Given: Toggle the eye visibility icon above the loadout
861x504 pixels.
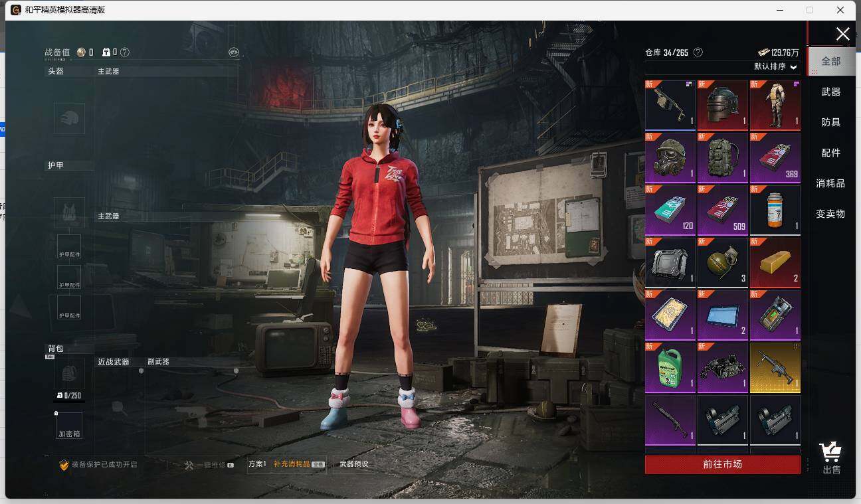Looking at the screenshot, I should click(x=233, y=52).
